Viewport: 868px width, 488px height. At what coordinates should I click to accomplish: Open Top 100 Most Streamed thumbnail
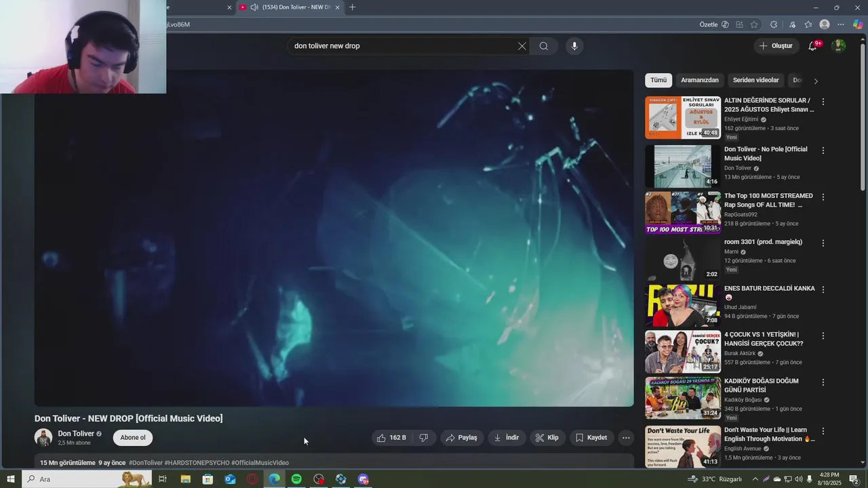(x=682, y=212)
